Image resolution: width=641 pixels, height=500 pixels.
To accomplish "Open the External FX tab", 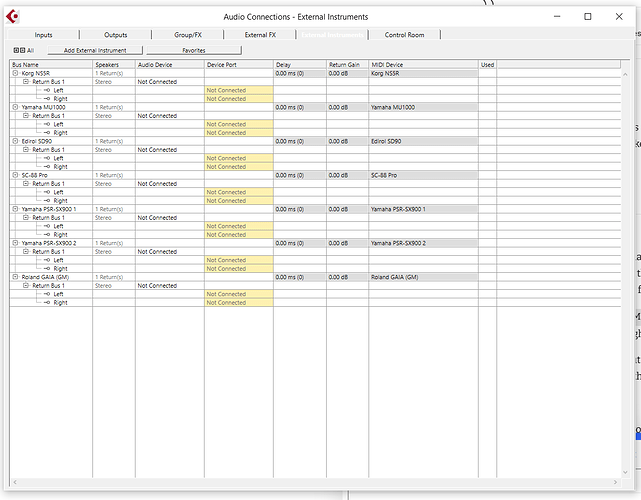I will point(260,35).
